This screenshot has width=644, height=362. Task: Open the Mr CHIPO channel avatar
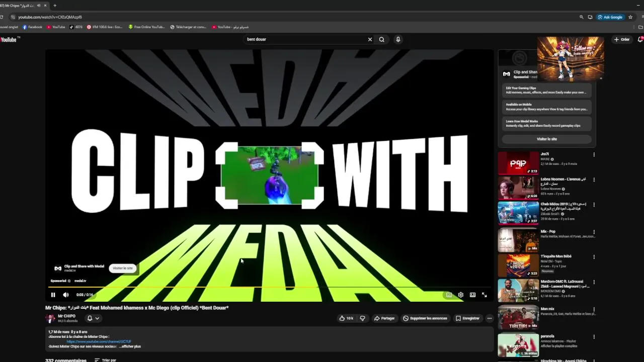(50, 318)
